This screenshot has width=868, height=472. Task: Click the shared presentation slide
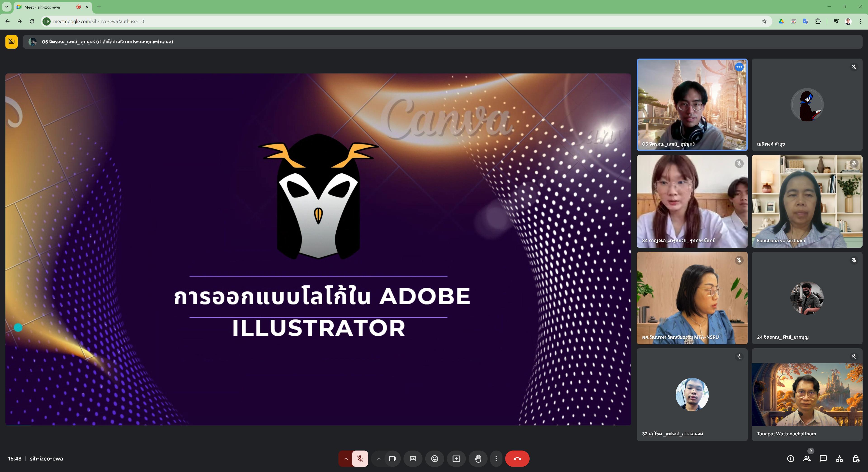pyautogui.click(x=318, y=249)
